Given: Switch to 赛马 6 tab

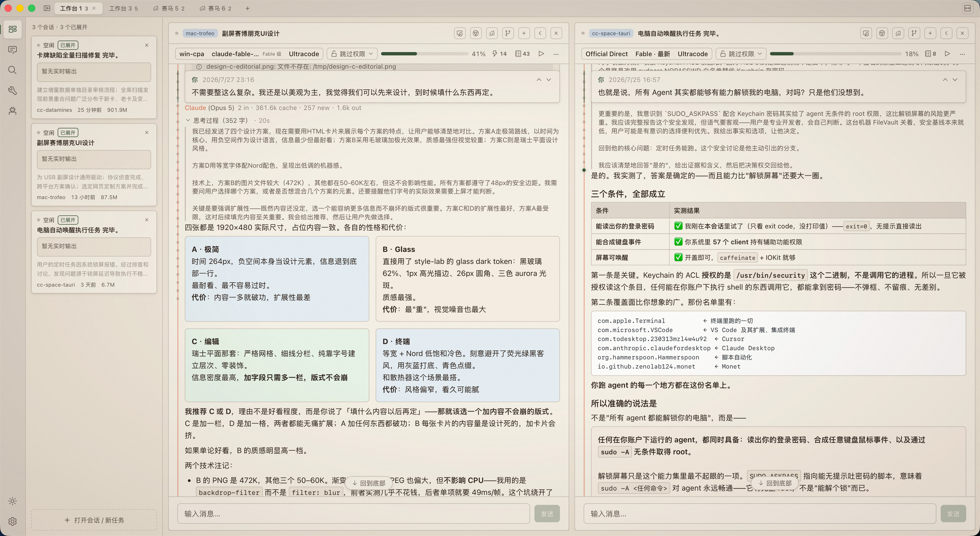Looking at the screenshot, I should pyautogui.click(x=215, y=8).
